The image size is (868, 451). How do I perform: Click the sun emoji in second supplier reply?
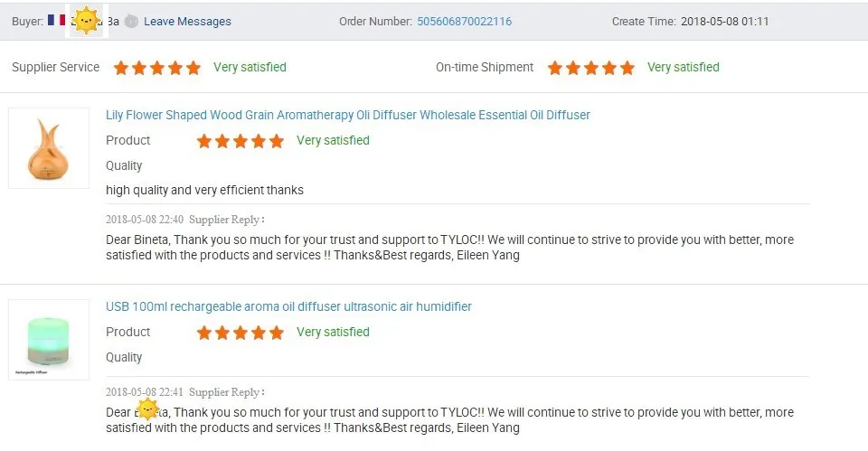[x=147, y=409]
